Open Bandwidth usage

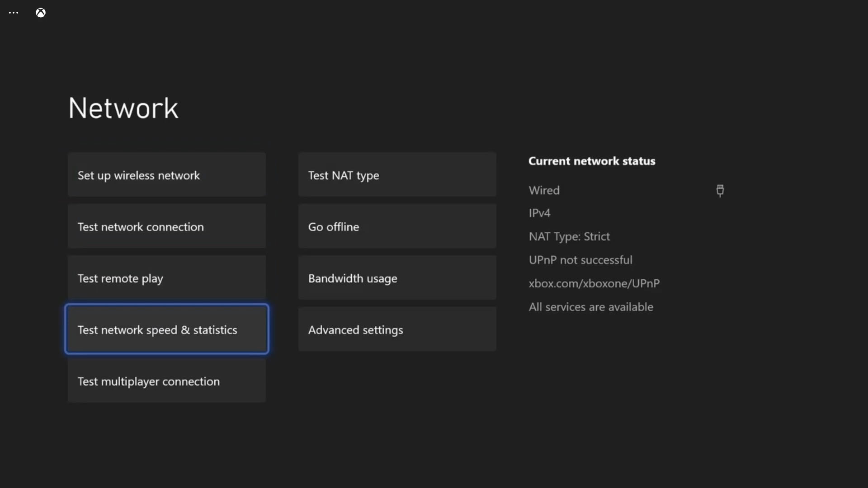click(x=397, y=278)
